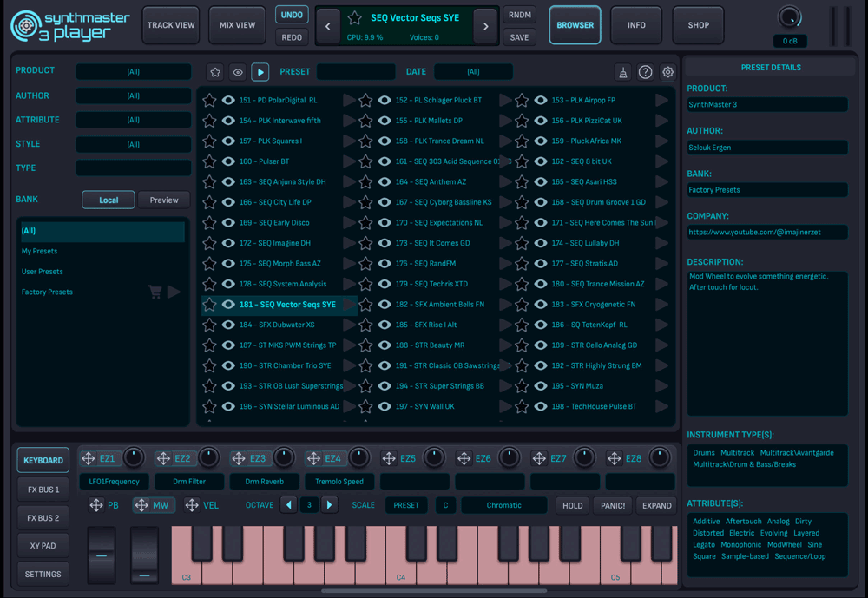Open the DATE filter dropdown

pyautogui.click(x=473, y=72)
